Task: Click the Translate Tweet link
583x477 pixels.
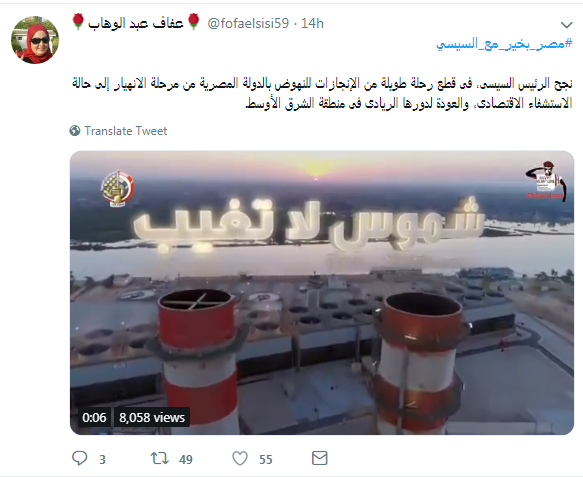Action: tap(126, 131)
